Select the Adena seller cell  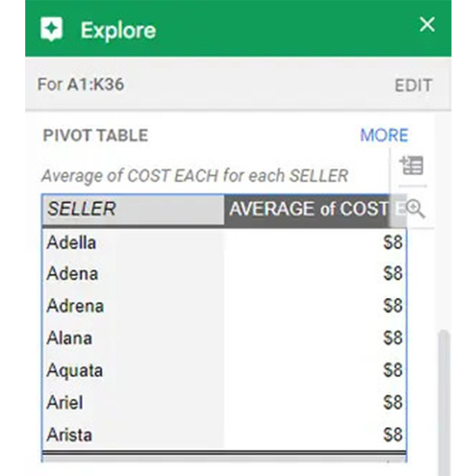coord(72,273)
